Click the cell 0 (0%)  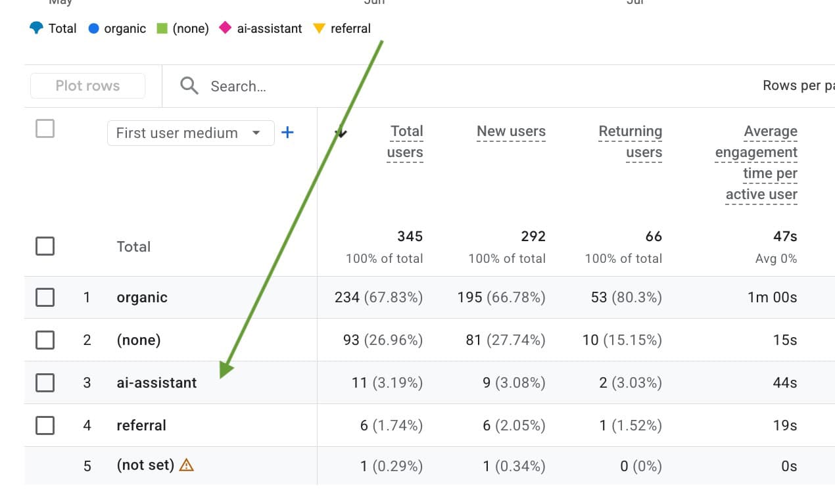pos(641,466)
